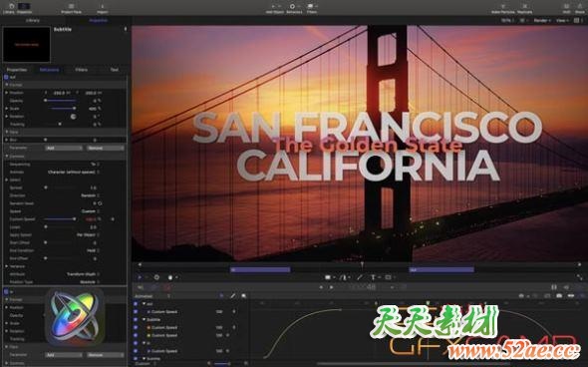Open the Animate Character dropdown
This screenshot has height=367, width=588.
click(x=74, y=172)
